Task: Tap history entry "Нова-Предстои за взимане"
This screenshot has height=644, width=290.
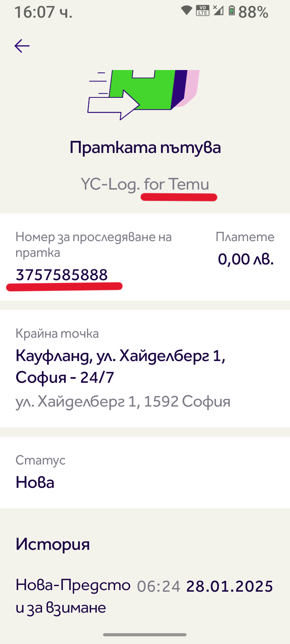Action: point(72,596)
